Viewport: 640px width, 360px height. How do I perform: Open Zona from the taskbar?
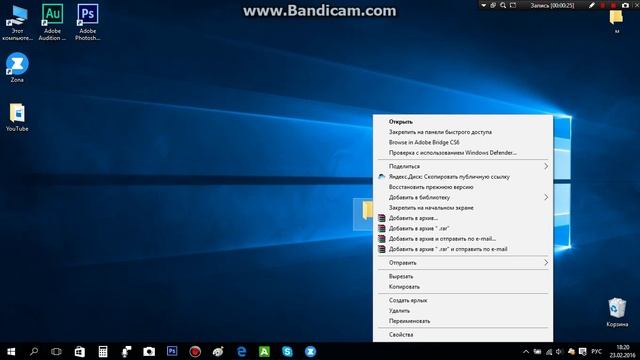tap(311, 351)
